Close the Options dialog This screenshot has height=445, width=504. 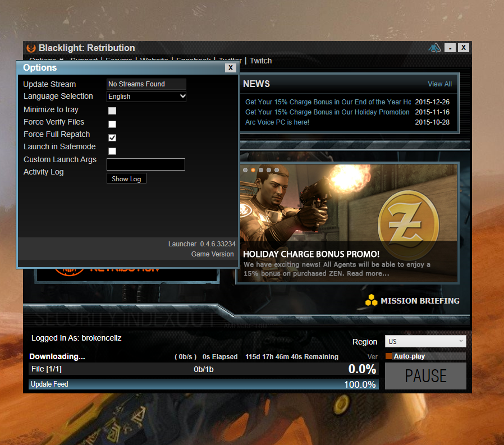[231, 68]
